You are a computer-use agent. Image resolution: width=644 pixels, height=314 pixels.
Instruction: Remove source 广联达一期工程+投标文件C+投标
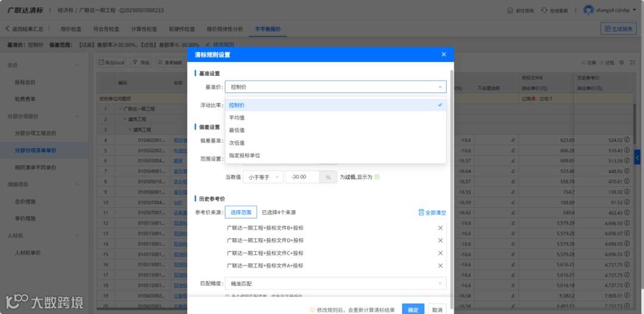440,253
